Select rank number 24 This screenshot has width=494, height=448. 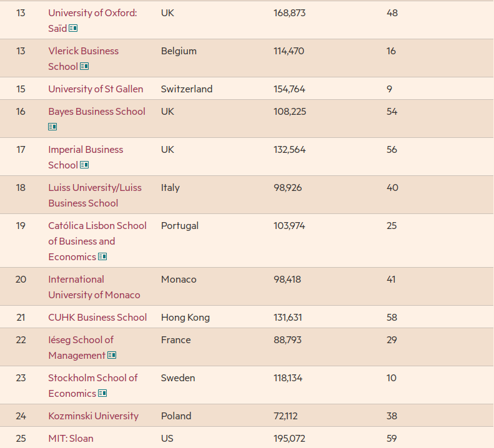[x=21, y=416]
